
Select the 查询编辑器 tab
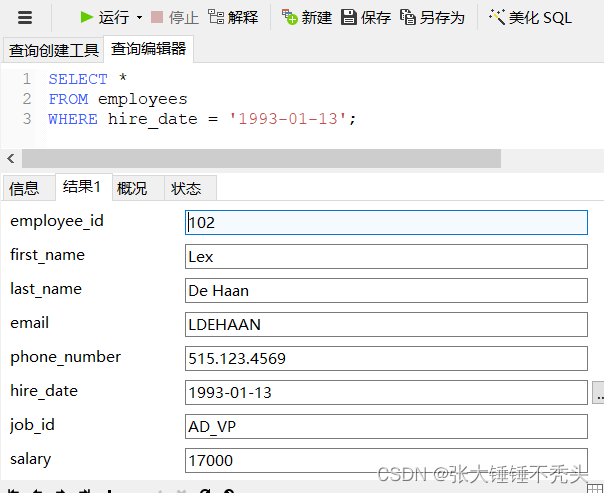coord(149,49)
